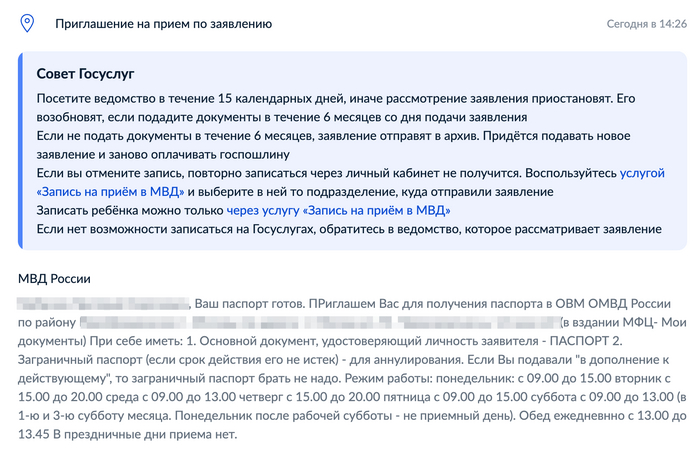The image size is (700, 468).
Task: Click the title «Приглашение на прием по заявлению»
Action: 163,23
